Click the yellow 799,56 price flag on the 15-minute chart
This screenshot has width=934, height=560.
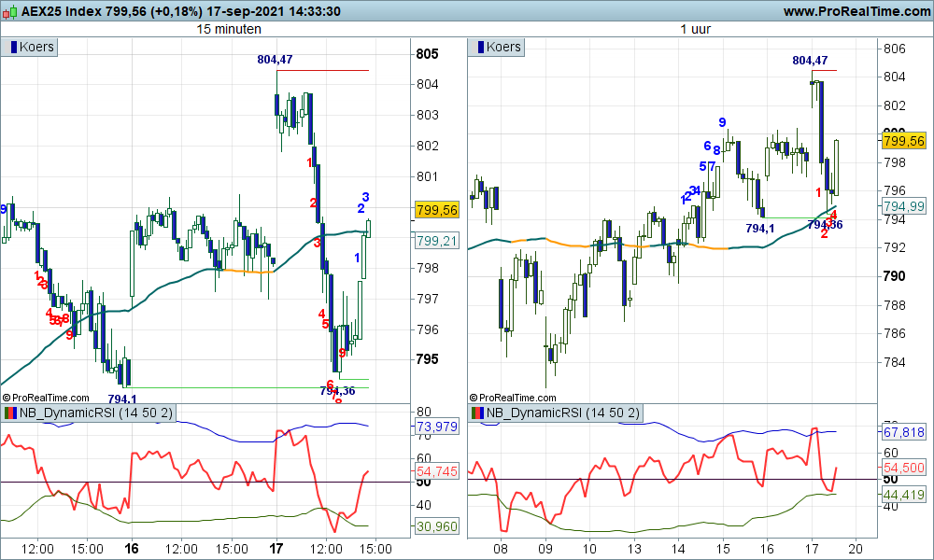click(x=435, y=211)
